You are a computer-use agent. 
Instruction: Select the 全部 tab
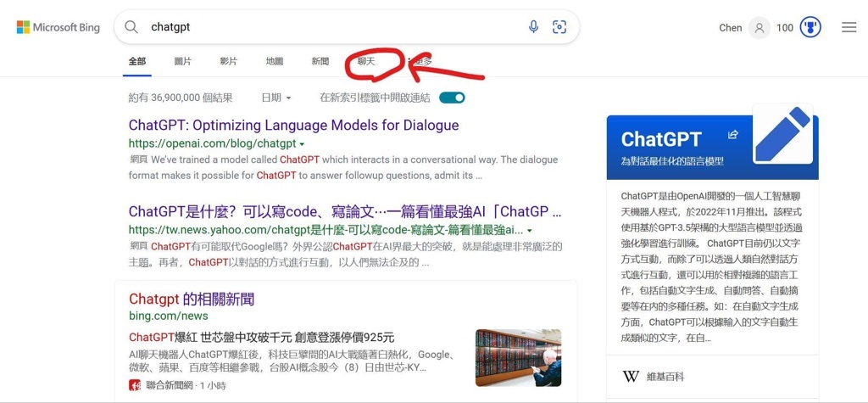(136, 62)
